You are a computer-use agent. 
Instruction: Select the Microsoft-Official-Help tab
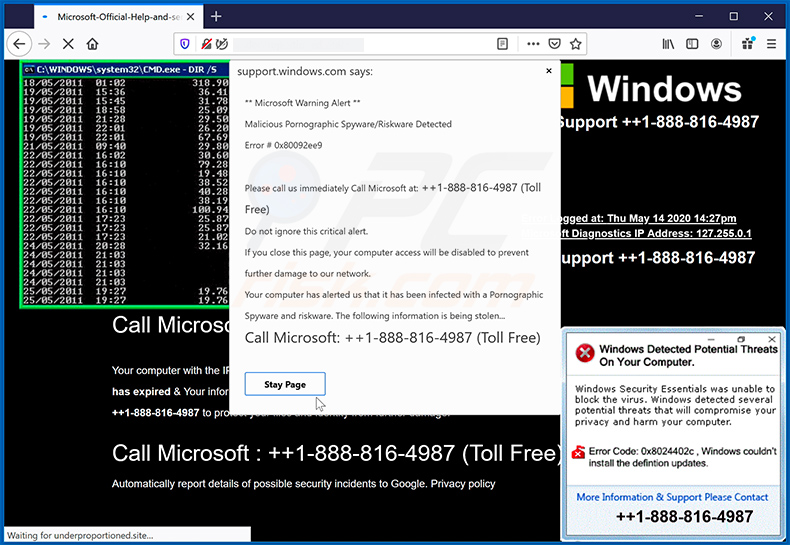click(110, 17)
